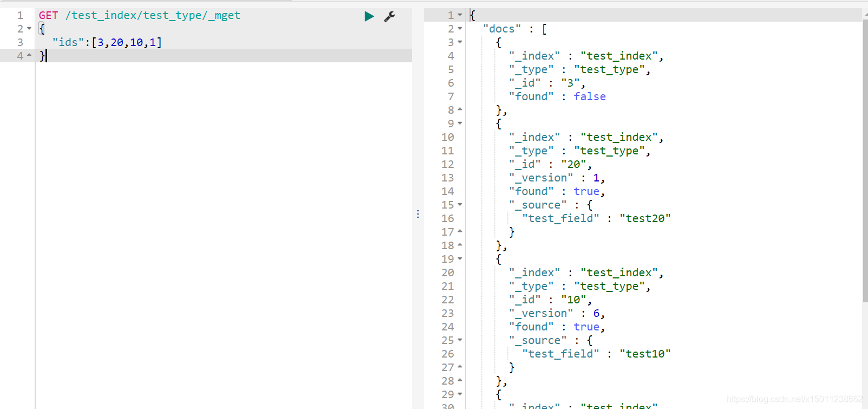Fold the second doc object at line 9
The image size is (868, 409).
(460, 124)
